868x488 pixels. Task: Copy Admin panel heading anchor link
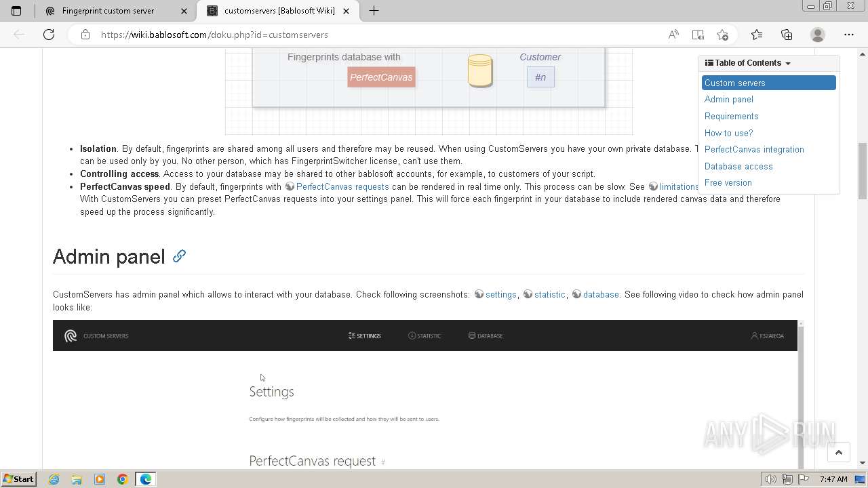tap(179, 256)
